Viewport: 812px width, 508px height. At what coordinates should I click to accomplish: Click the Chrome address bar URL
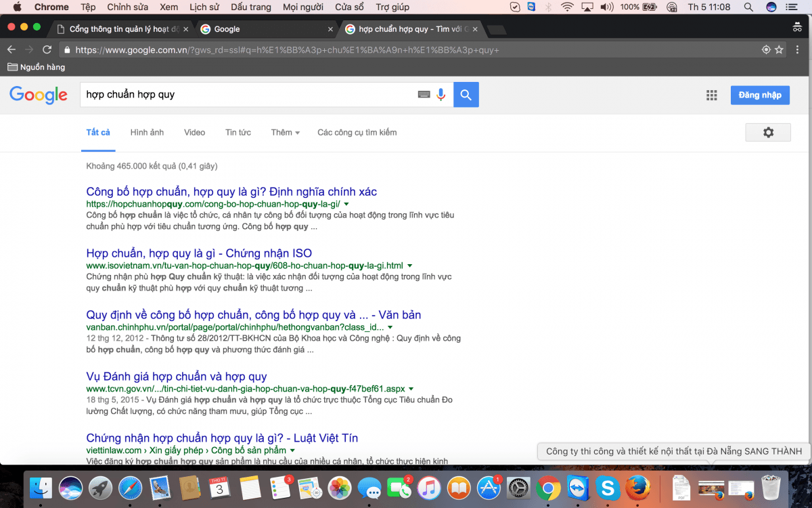click(287, 50)
